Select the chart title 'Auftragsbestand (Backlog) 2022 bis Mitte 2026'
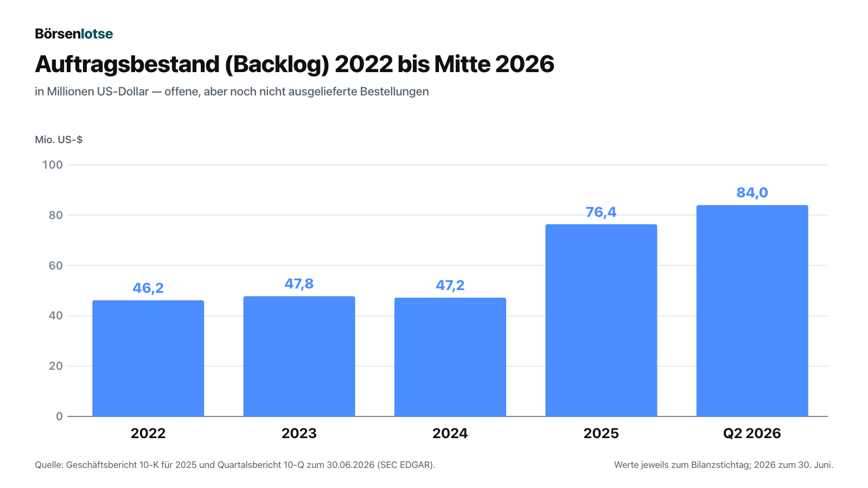This screenshot has width=868, height=488. pos(295,64)
